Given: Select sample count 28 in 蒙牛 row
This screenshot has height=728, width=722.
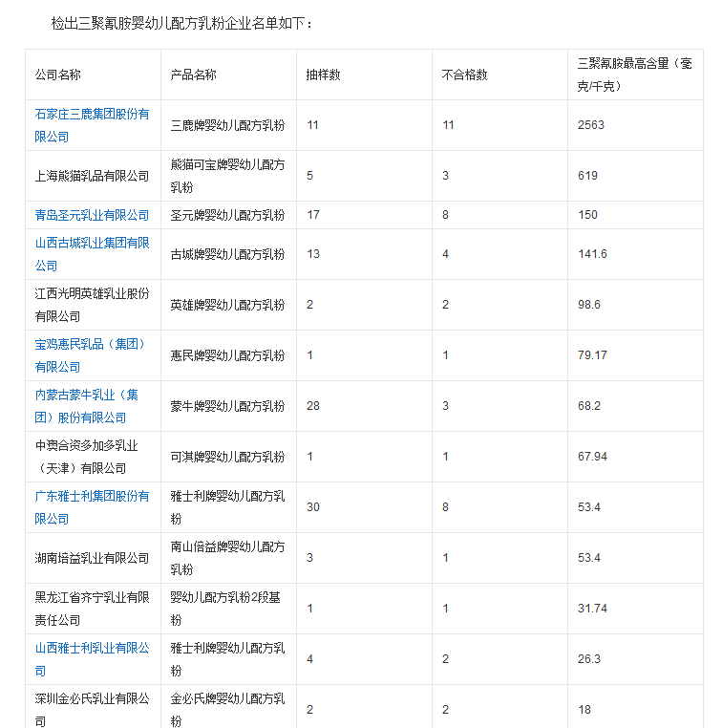Looking at the screenshot, I should pyautogui.click(x=312, y=405).
